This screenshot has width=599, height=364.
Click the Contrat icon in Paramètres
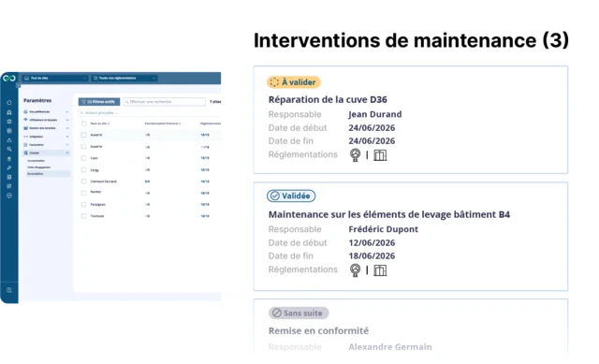coord(25,153)
